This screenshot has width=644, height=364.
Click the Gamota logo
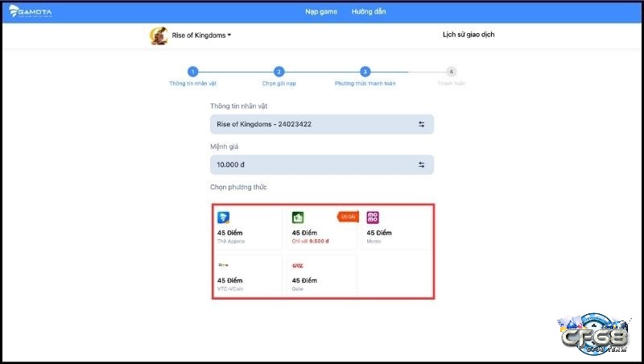[31, 11]
